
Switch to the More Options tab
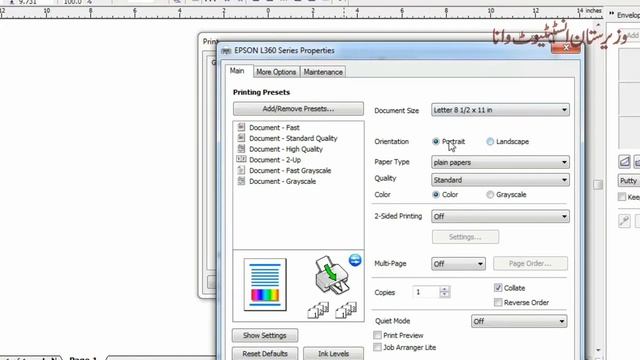click(276, 72)
